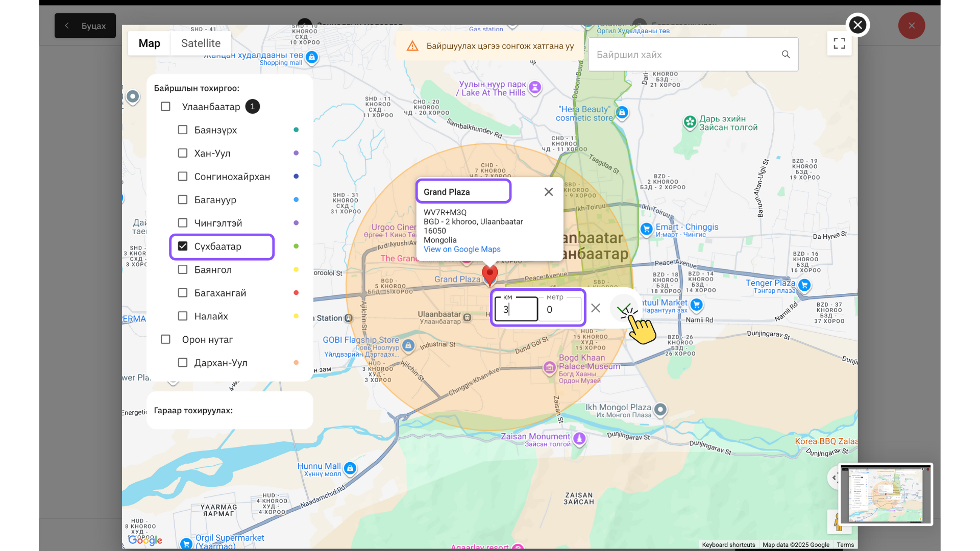Toggle fullscreen map view icon
This screenshot has height=551, width=980.
839,43
